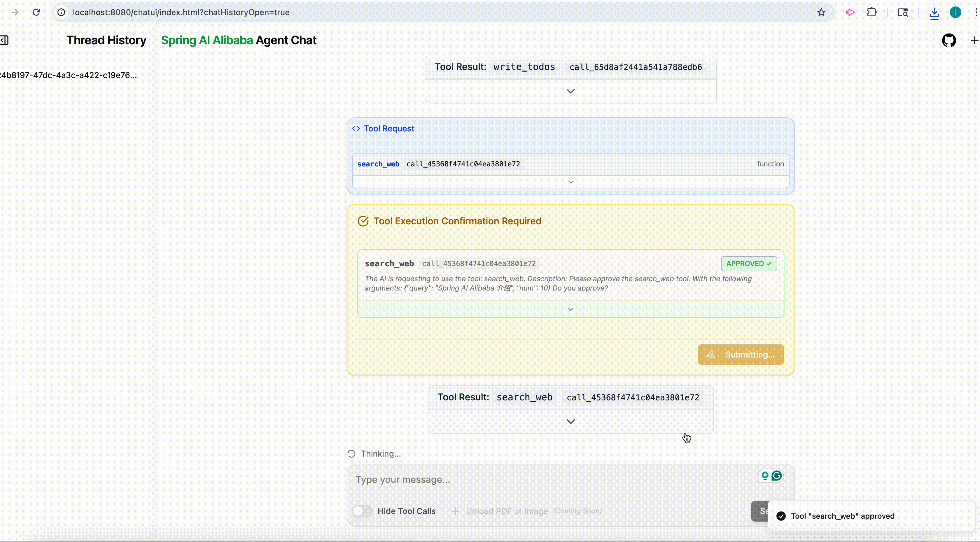Click the checkmark icon on Tool Execution Confirmation
Image resolution: width=980 pixels, height=542 pixels.
coord(363,221)
